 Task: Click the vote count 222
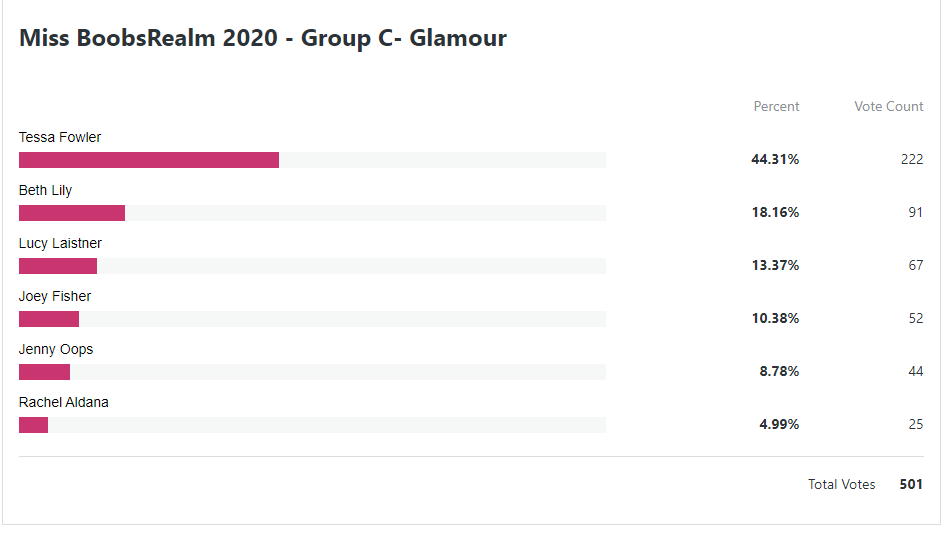click(x=912, y=159)
